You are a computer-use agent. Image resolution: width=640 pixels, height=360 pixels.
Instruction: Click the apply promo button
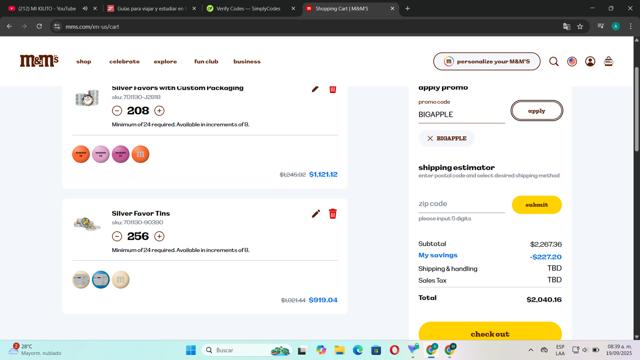[x=536, y=111]
